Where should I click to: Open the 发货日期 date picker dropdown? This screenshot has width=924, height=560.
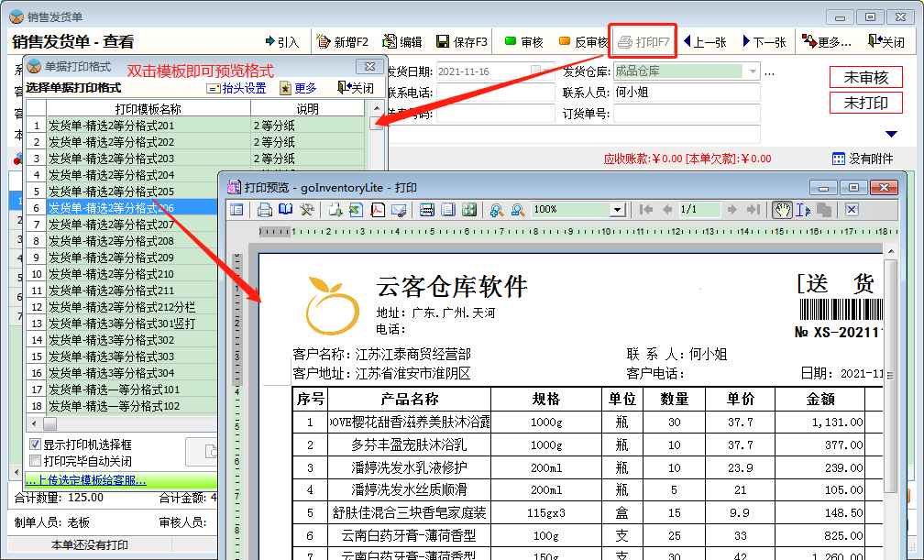point(548,71)
